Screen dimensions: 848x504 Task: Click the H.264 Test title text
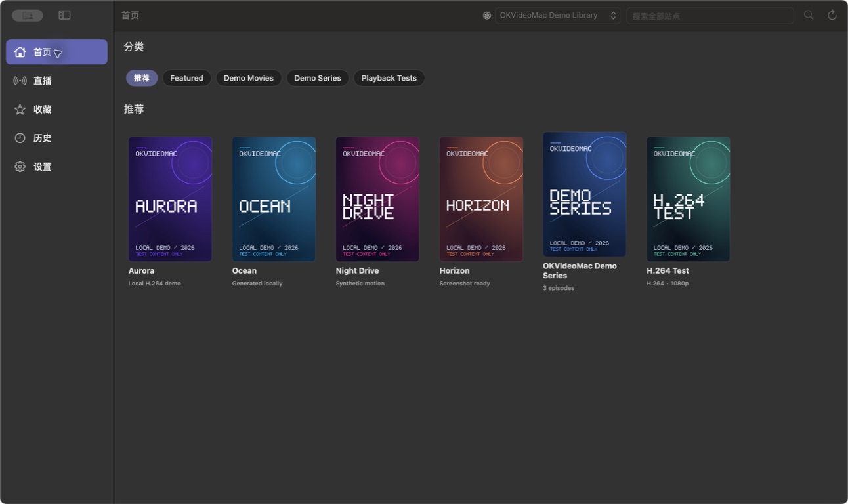click(x=668, y=270)
